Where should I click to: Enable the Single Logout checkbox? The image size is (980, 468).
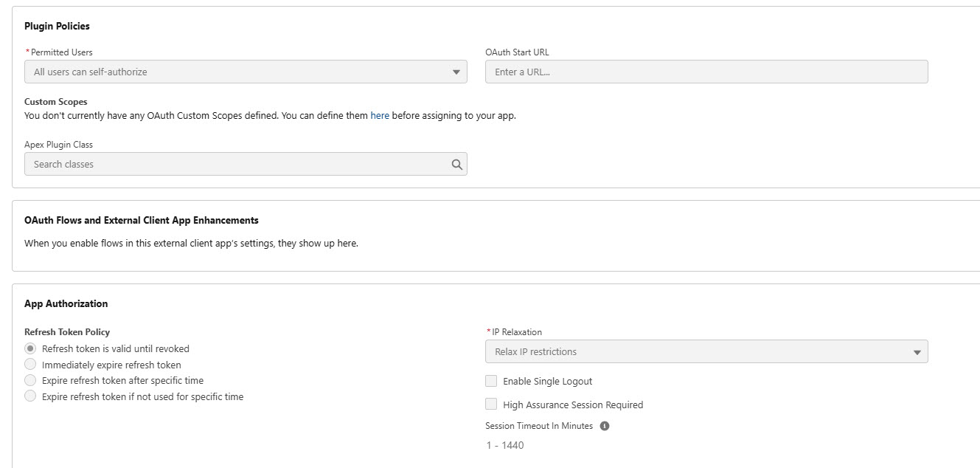[x=491, y=381]
